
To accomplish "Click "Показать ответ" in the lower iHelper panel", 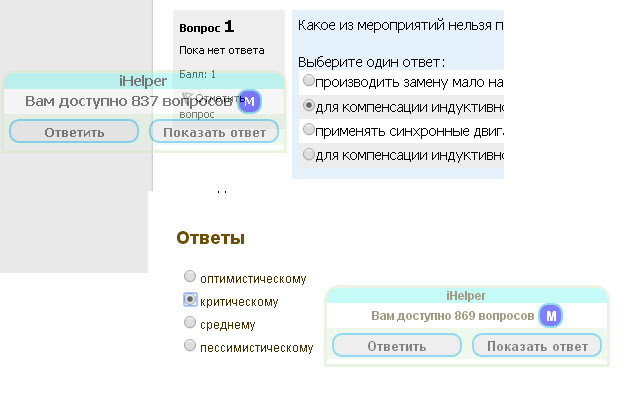I will click(x=537, y=346).
